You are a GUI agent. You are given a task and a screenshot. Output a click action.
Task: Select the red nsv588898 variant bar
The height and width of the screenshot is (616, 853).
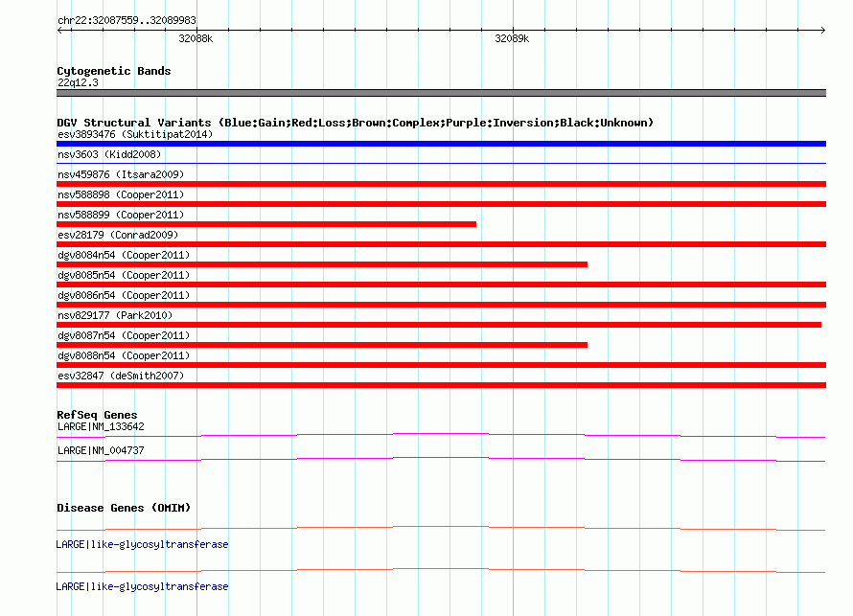pos(441,204)
